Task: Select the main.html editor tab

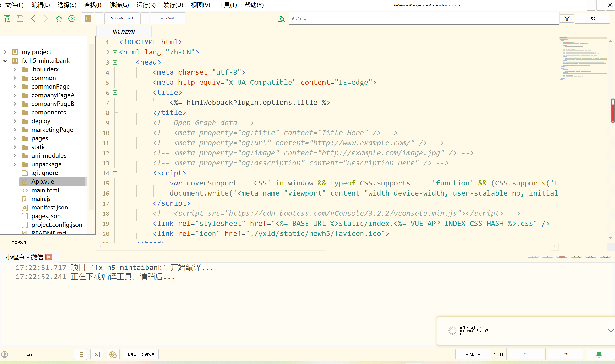Action: point(124,31)
